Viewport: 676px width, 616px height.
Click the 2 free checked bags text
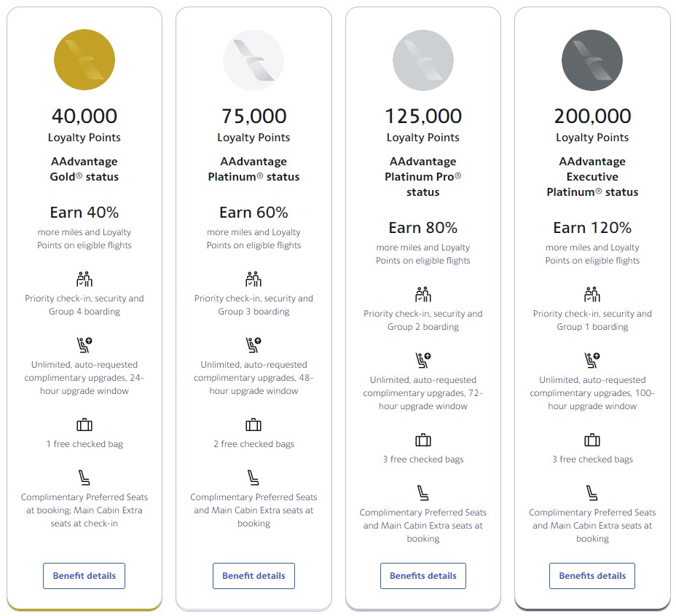tap(253, 444)
